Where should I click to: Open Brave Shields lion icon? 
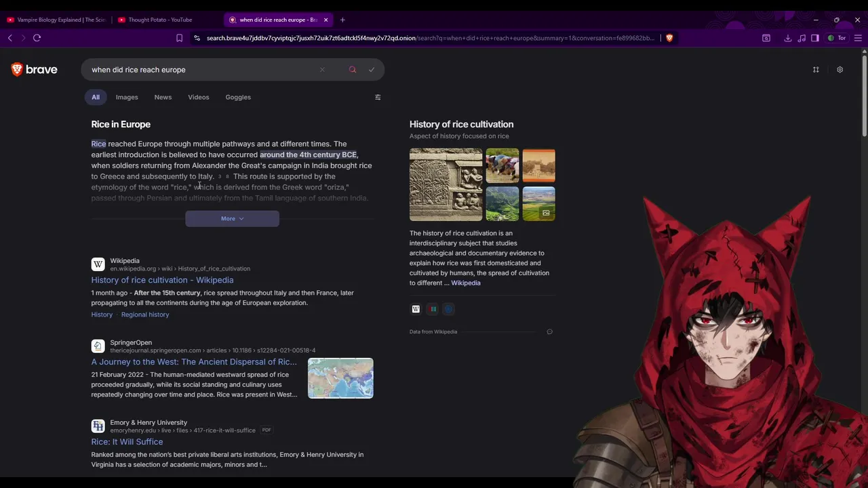pyautogui.click(x=669, y=38)
